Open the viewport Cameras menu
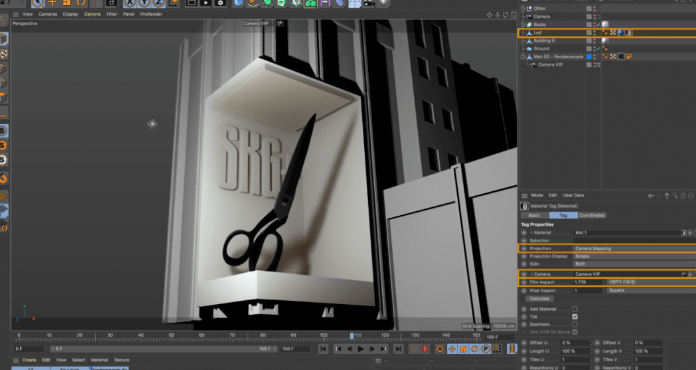The image size is (696, 370). [47, 14]
